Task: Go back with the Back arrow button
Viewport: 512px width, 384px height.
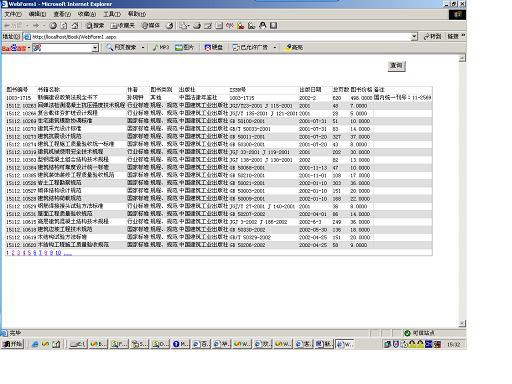Action: pyautogui.click(x=13, y=25)
